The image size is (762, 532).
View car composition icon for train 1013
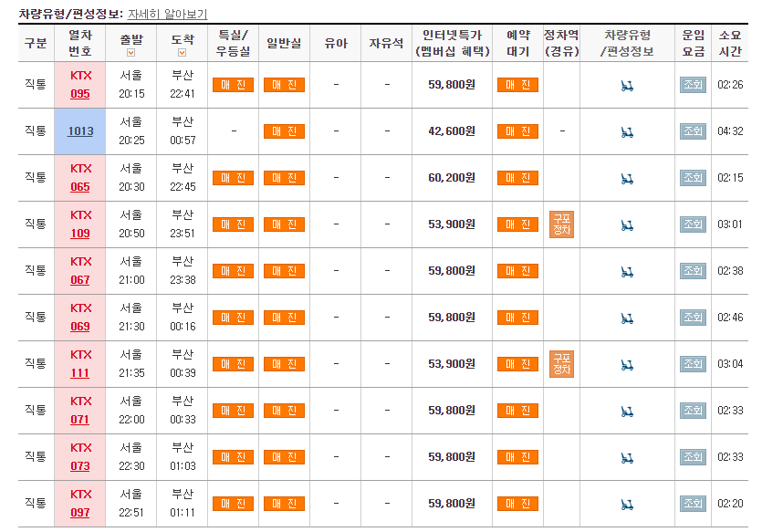(627, 132)
